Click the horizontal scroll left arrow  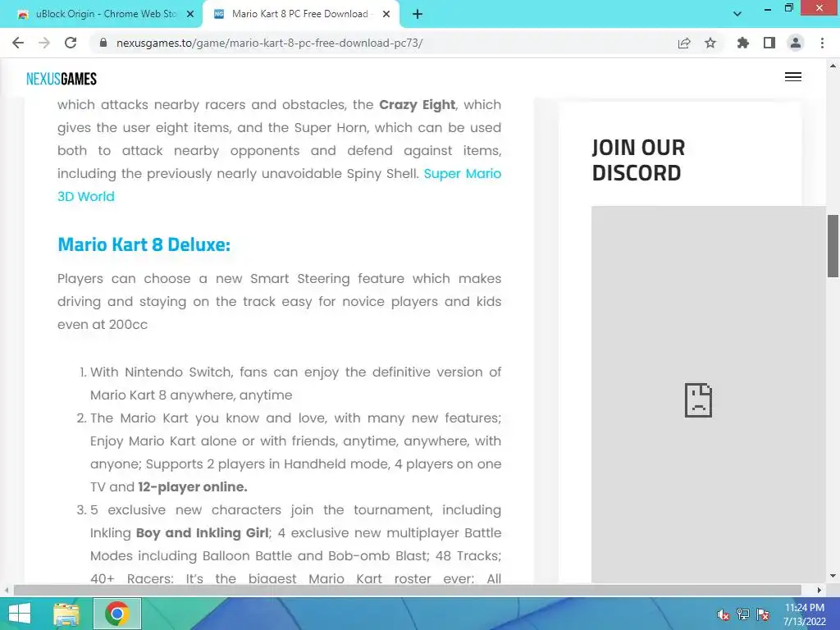click(x=6, y=590)
